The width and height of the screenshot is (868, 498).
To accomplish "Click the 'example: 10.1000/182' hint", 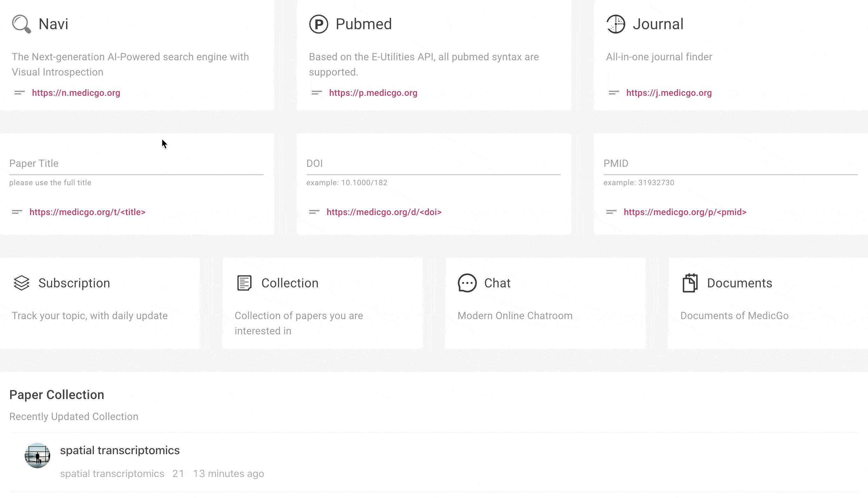I will coord(347,183).
